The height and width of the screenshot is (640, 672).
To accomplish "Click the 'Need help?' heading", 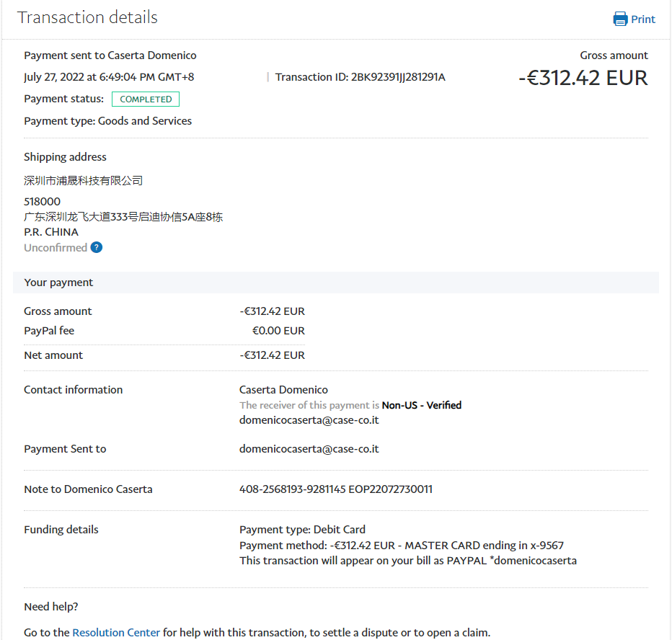I will pyautogui.click(x=51, y=607).
